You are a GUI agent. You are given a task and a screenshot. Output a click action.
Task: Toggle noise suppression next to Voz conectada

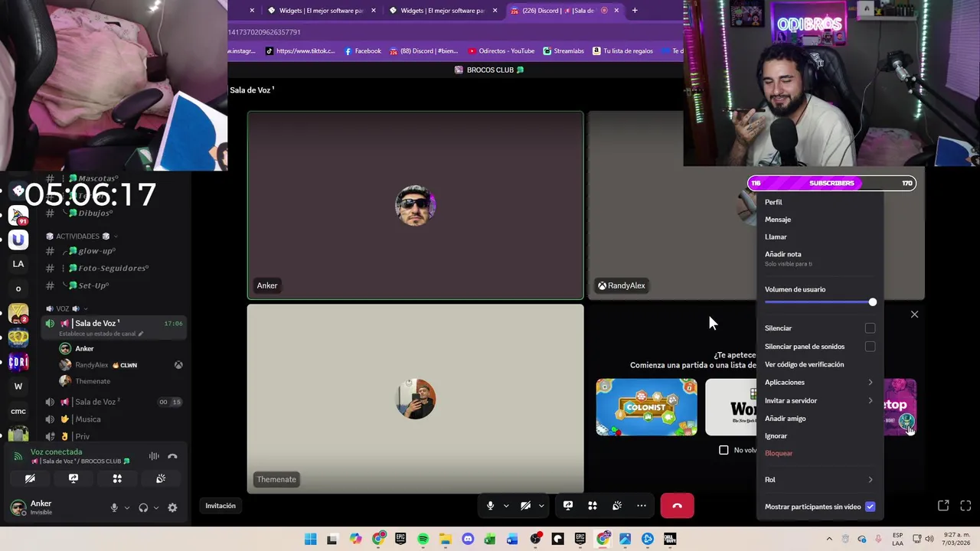[x=154, y=456]
